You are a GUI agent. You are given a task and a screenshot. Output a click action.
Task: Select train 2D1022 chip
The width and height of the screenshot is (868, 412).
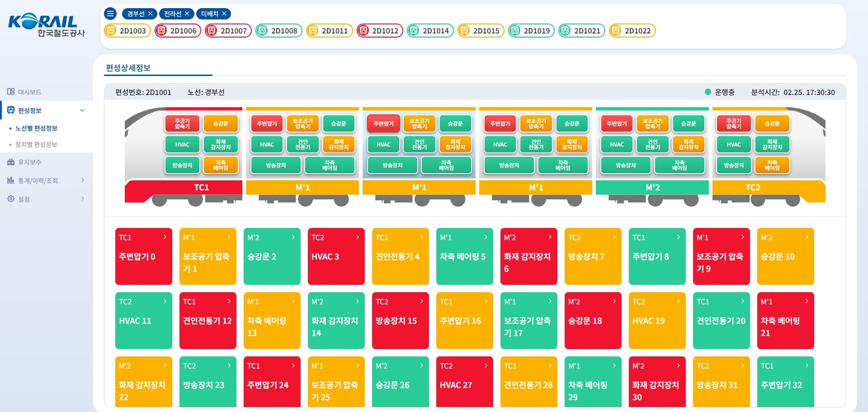tap(632, 31)
